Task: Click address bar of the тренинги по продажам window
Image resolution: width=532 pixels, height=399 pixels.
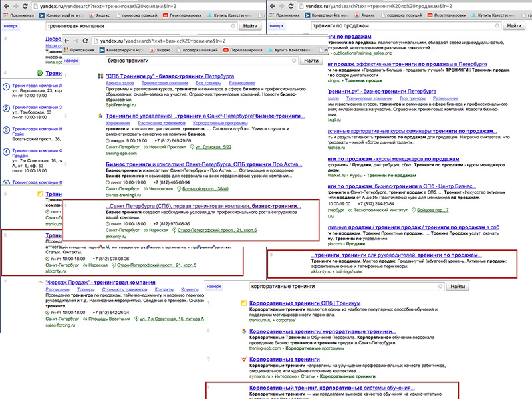Action: click(x=414, y=6)
